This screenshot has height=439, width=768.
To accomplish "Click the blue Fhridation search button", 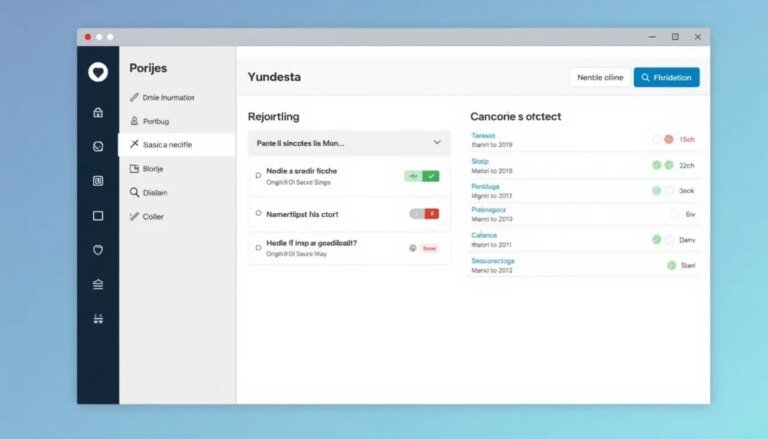I will point(666,77).
